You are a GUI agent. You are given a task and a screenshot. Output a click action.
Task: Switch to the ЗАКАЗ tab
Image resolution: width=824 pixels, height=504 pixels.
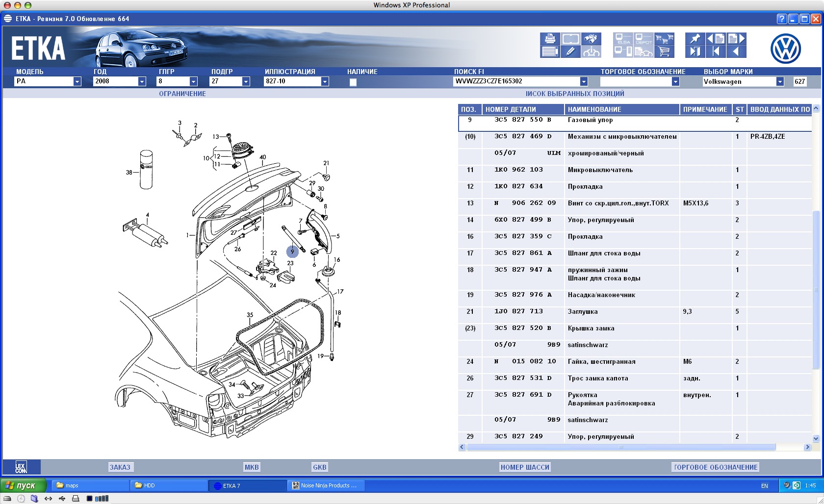click(120, 467)
